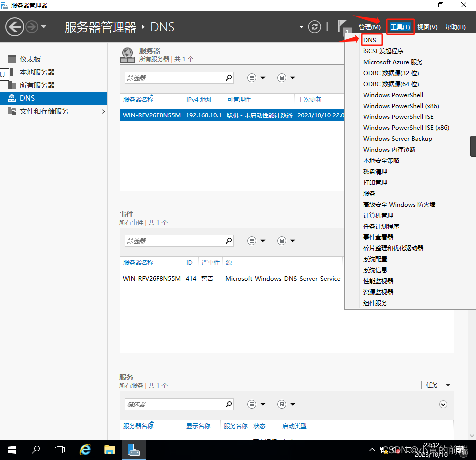
Task: Launch ODBC 数据源(64 位)
Action: click(x=391, y=84)
